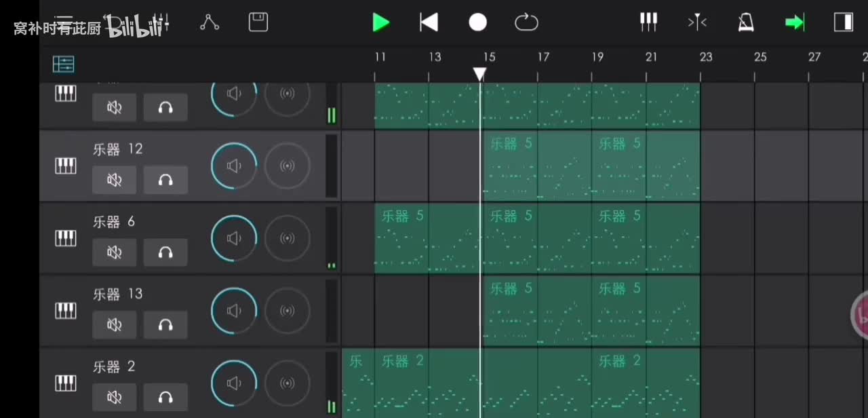Jump to bar 17 on the ruler
This screenshot has width=868, height=418.
(x=543, y=57)
